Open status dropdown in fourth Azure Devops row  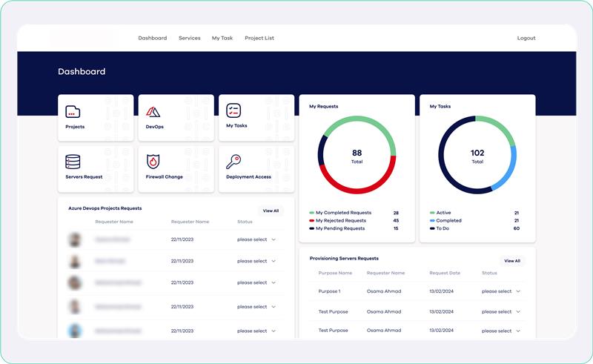pyautogui.click(x=256, y=307)
